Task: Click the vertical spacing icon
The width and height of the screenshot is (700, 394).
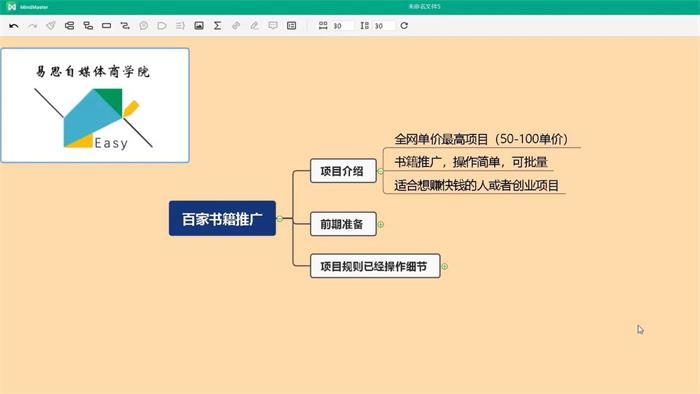Action: point(365,26)
